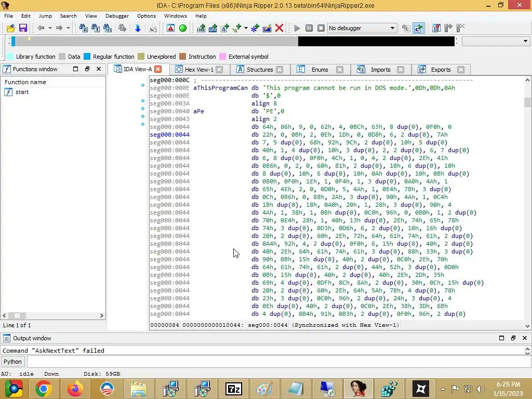This screenshot has width=532, height=399.
Task: Toggle the highlighted C play icon
Action: 419,28
